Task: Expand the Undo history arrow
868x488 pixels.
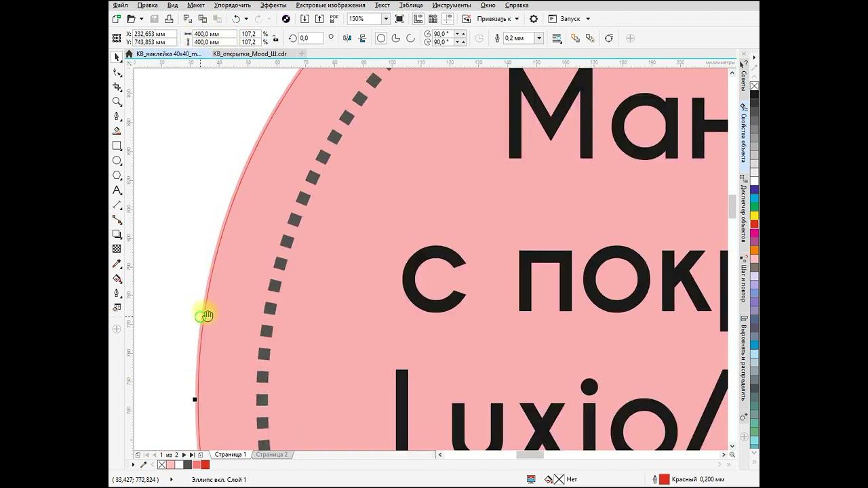Action: [245, 19]
